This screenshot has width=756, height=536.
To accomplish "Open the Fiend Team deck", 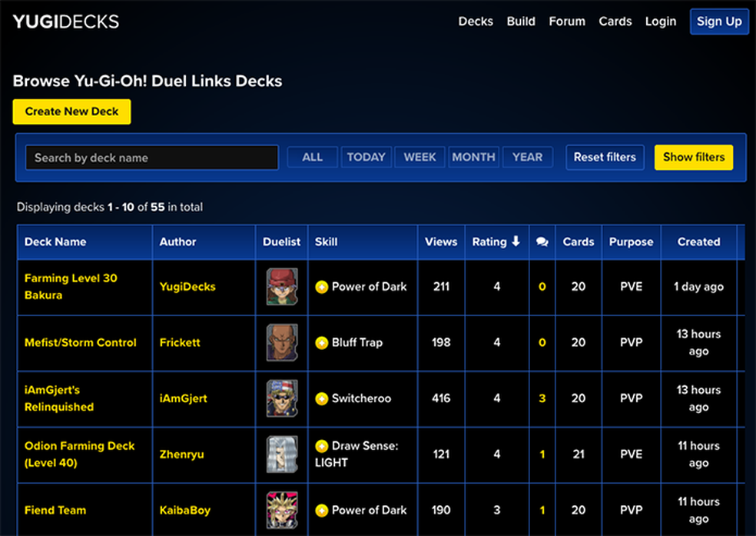I will tap(55, 511).
